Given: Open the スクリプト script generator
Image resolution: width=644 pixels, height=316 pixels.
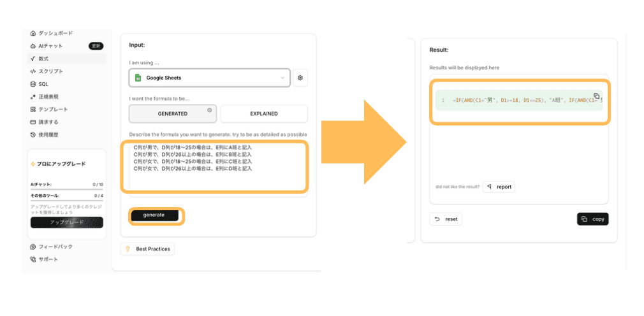Looking at the screenshot, I should pyautogui.click(x=50, y=71).
